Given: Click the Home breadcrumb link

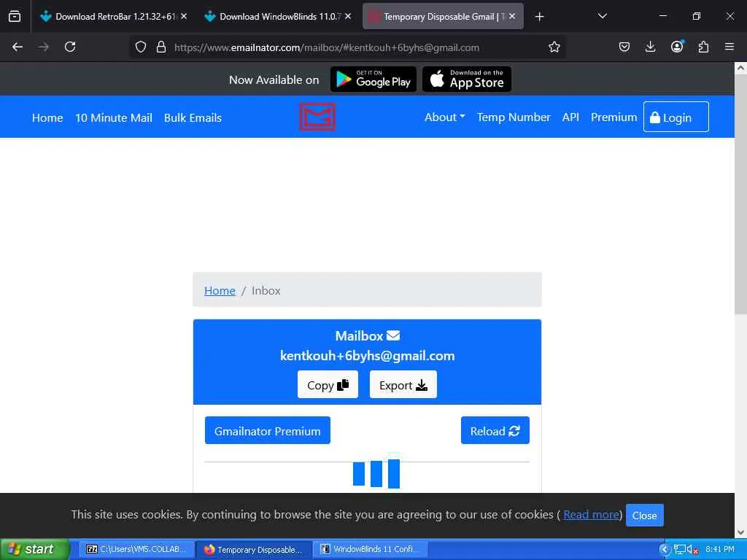Looking at the screenshot, I should [x=220, y=290].
